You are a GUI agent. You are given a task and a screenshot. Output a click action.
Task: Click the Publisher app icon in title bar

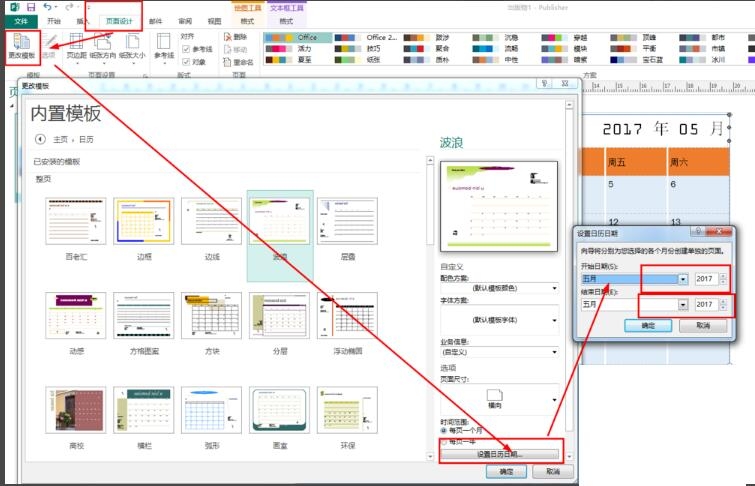15,7
